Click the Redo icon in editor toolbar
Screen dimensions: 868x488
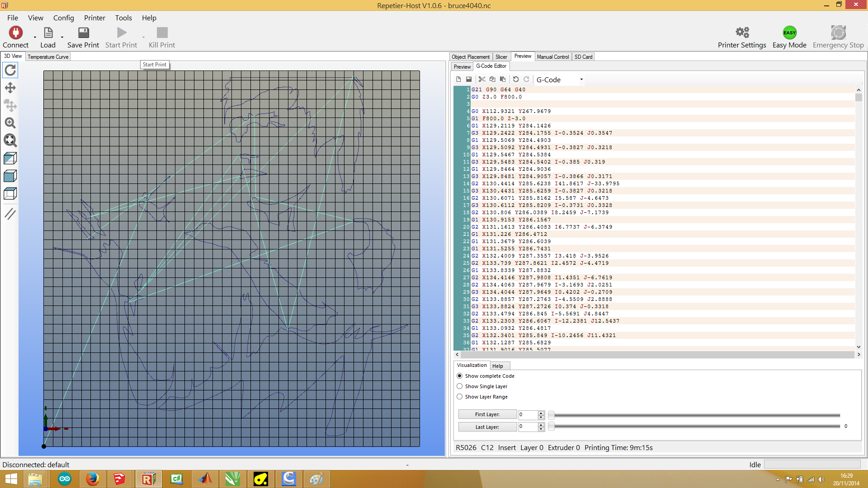pyautogui.click(x=526, y=79)
